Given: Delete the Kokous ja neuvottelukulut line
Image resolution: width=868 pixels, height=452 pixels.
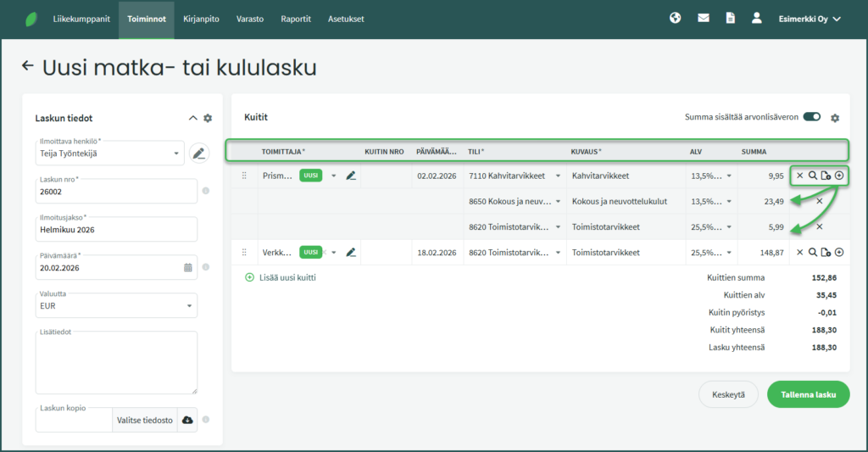Looking at the screenshot, I should tap(819, 201).
